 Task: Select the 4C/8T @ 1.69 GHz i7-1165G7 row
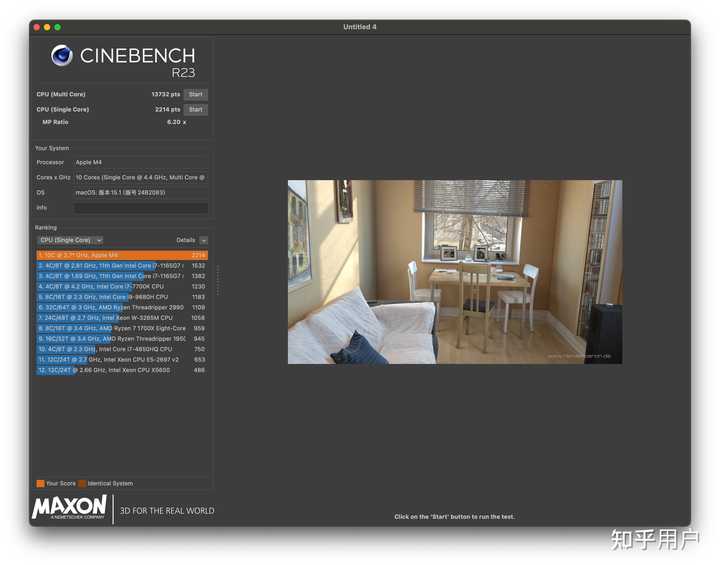(122, 276)
